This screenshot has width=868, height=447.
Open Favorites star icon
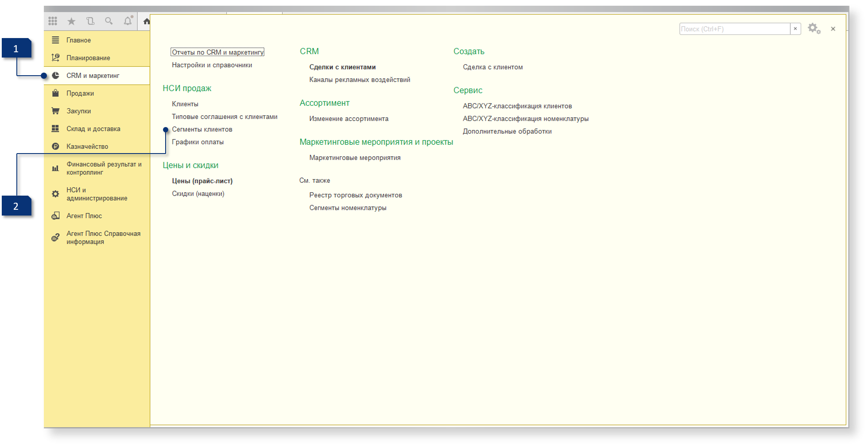pyautogui.click(x=71, y=21)
